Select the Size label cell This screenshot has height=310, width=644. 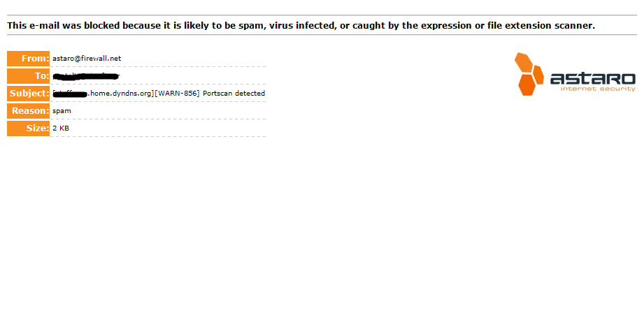29,128
